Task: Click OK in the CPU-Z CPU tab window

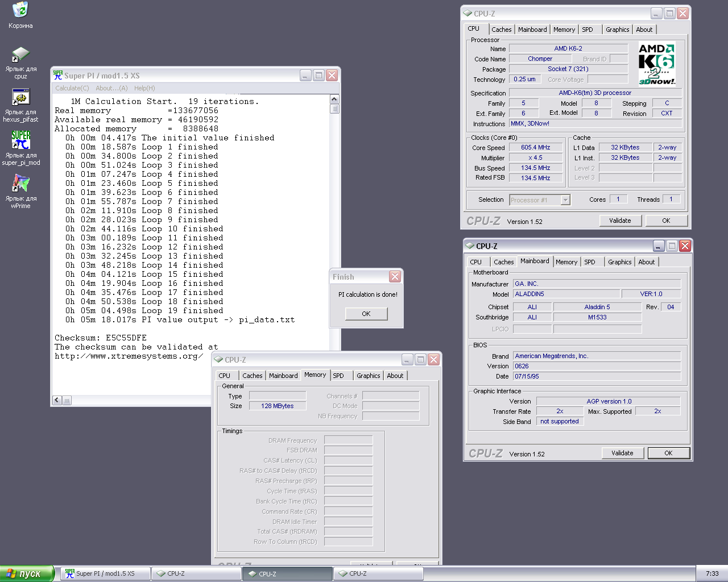Action: tap(666, 221)
